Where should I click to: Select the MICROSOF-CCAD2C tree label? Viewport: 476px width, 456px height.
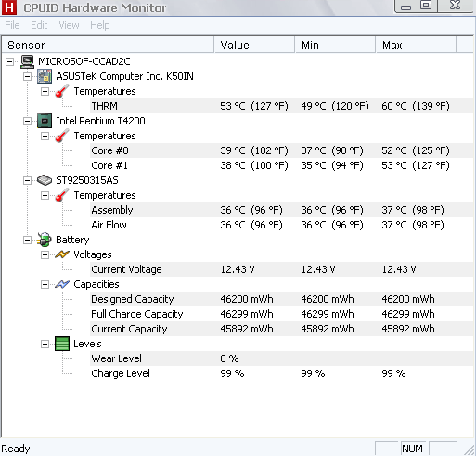[84, 61]
